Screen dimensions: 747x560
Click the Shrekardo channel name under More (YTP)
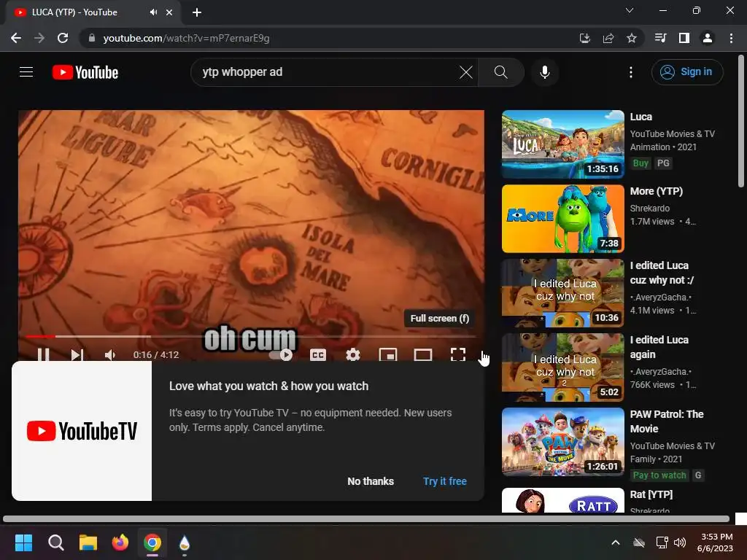tap(650, 209)
